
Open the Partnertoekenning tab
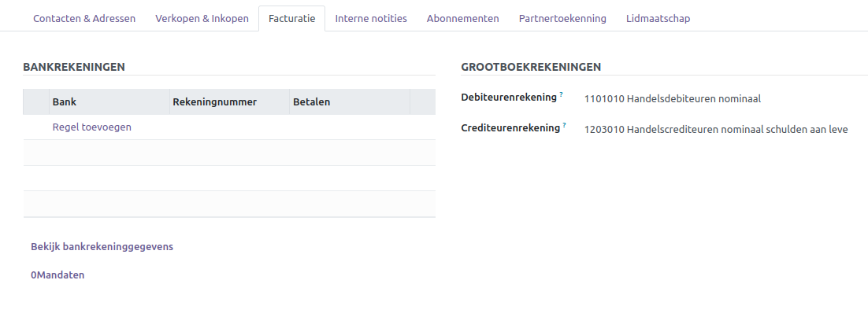coord(562,18)
